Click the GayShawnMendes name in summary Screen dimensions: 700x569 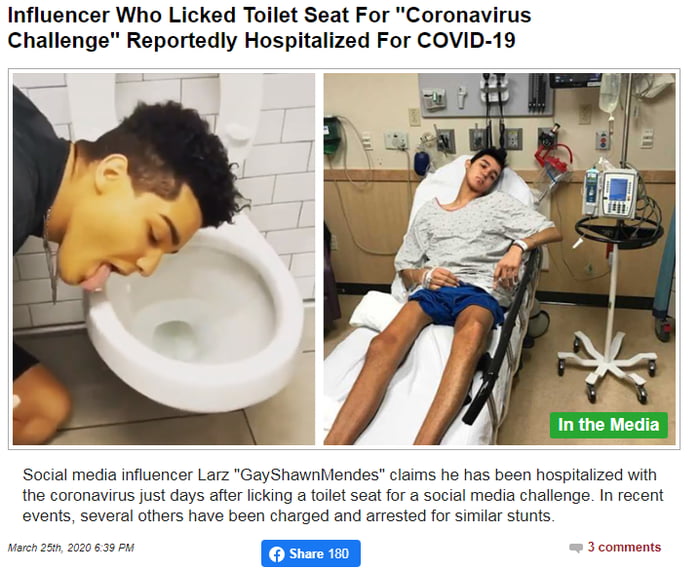[x=309, y=474]
